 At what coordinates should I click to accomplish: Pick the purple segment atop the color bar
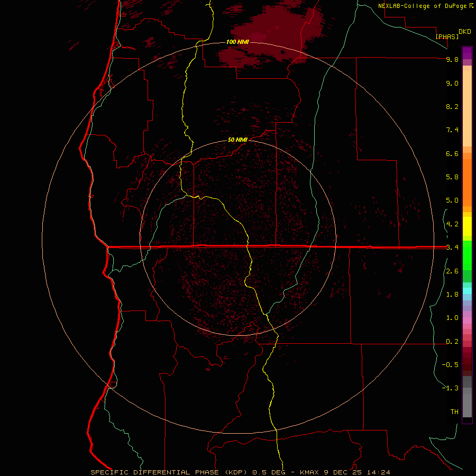pos(467,53)
